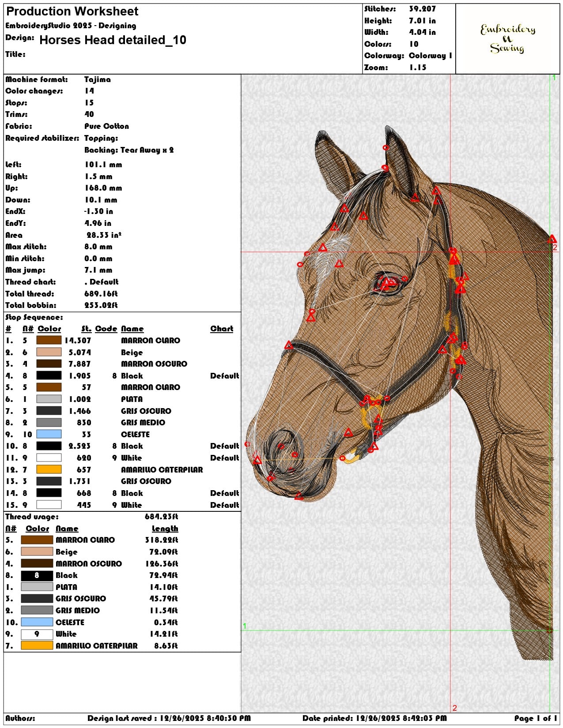Click the Machine format value Tajima

pos(98,79)
